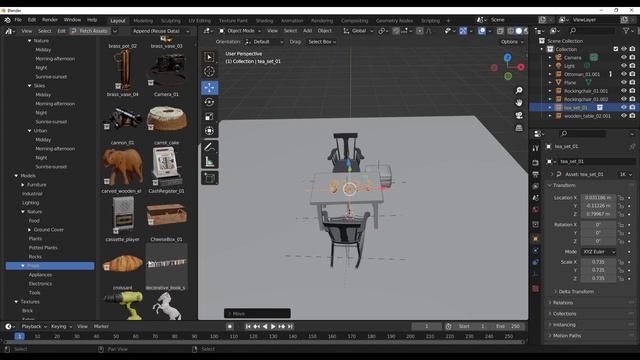Adjust the Scale X value field

pos(598,262)
